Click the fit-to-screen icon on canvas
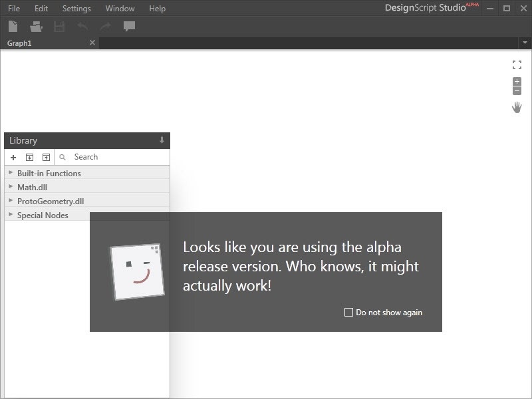 click(x=517, y=65)
